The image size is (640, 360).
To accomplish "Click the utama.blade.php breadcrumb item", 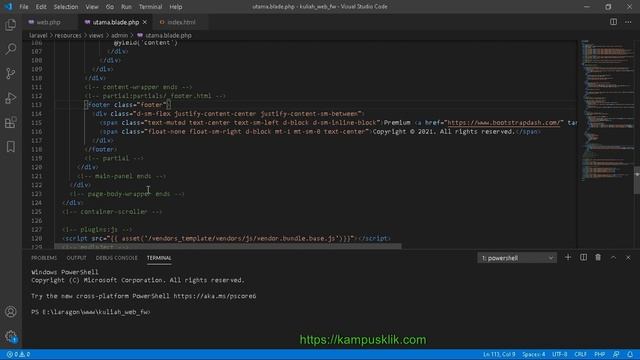I will [164, 36].
